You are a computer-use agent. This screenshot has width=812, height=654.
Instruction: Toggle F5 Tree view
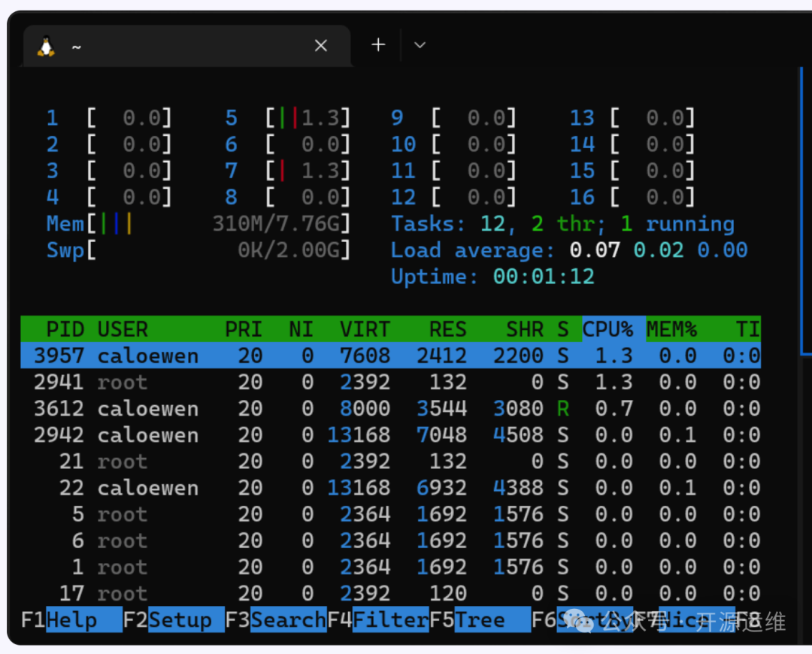(480, 620)
